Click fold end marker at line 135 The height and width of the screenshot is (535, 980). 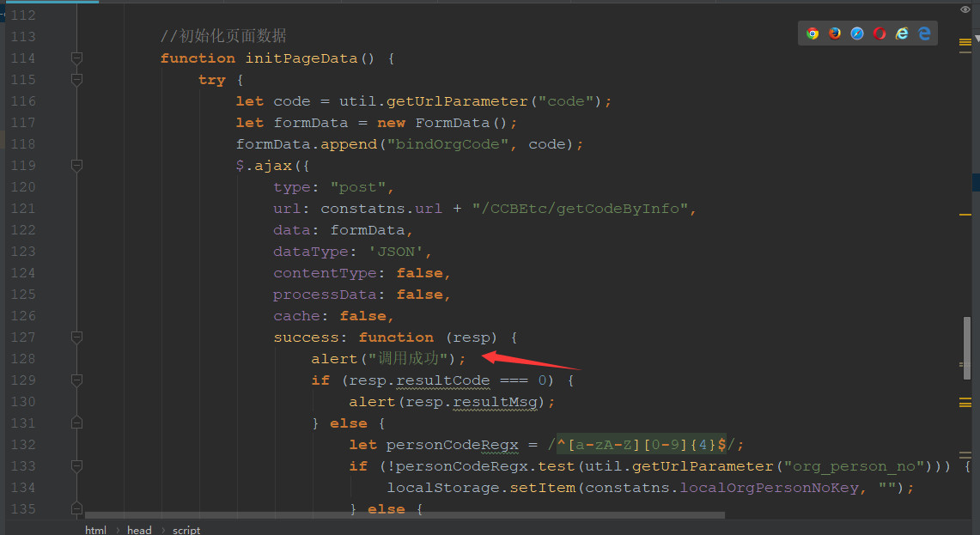click(77, 508)
